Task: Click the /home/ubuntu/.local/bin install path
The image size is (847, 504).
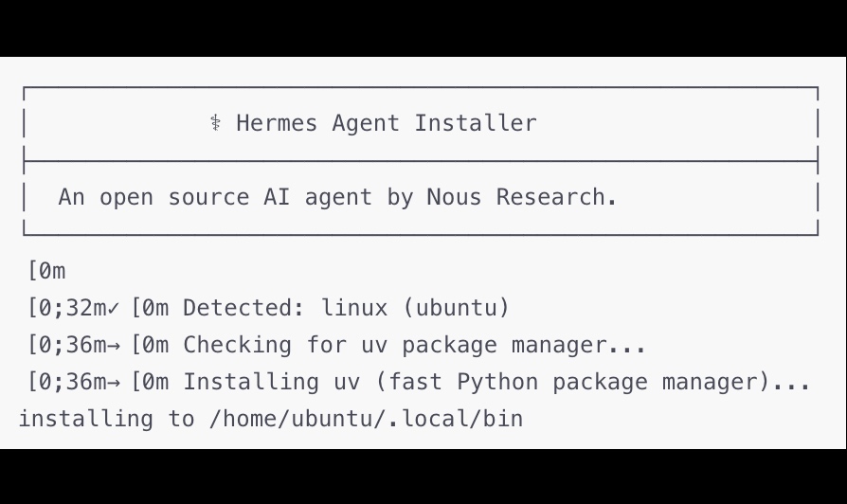Action: [366, 419]
